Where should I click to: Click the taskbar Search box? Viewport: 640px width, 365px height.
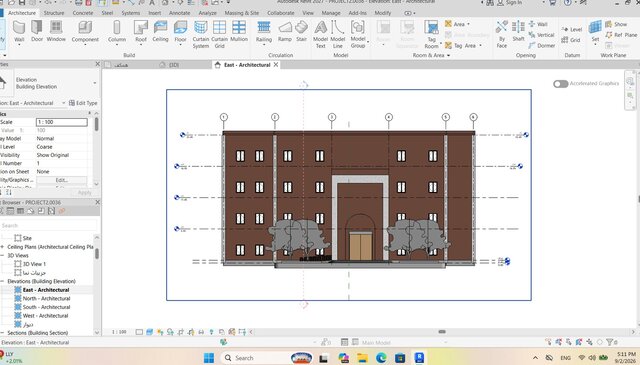267,358
